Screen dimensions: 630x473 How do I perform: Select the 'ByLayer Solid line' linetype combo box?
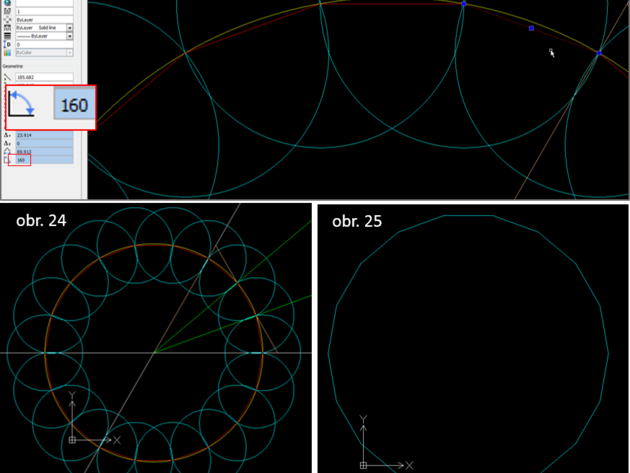44,28
